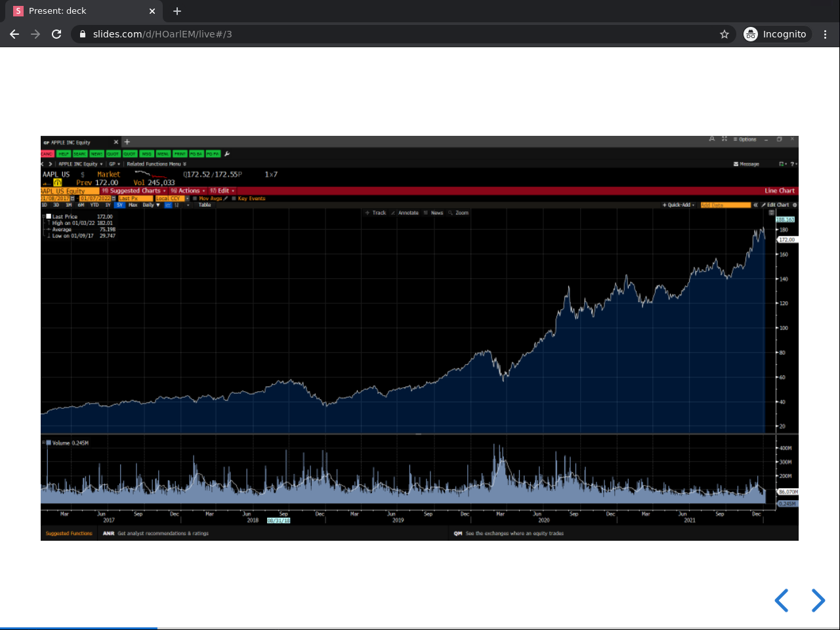The image size is (840, 630).
Task: Click the Add Data input field
Action: 725,205
